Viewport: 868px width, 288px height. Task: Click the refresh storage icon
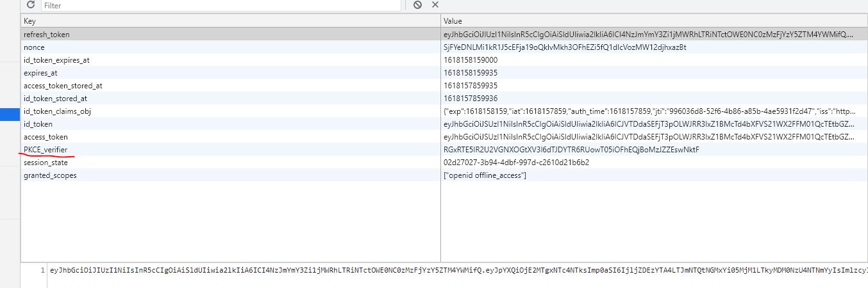click(x=30, y=4)
